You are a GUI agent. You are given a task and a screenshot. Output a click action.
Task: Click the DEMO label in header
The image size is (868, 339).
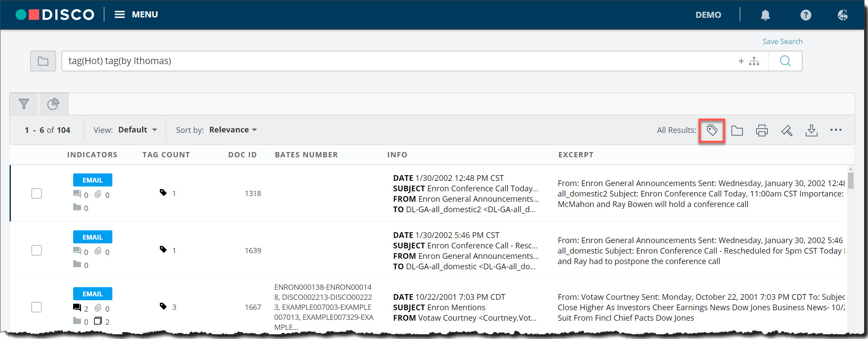pos(708,15)
